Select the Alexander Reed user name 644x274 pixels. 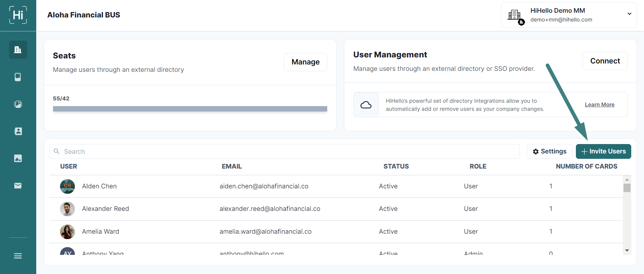pyautogui.click(x=105, y=209)
